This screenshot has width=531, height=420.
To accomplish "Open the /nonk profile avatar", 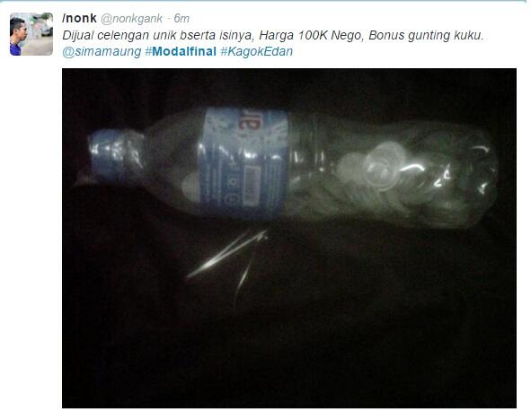I will [31, 34].
